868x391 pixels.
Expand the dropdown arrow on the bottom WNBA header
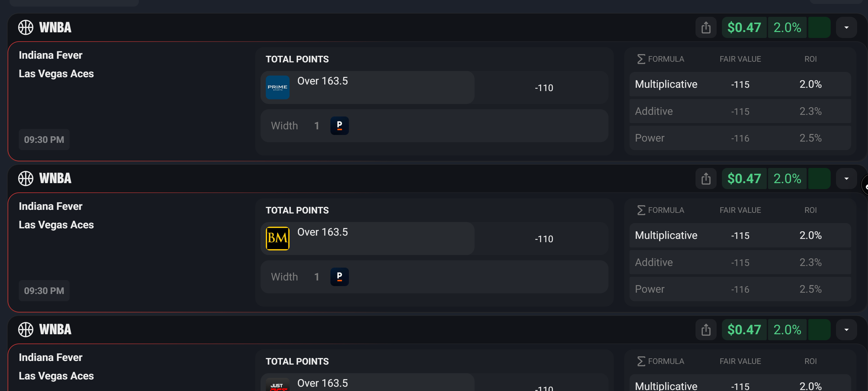(847, 329)
